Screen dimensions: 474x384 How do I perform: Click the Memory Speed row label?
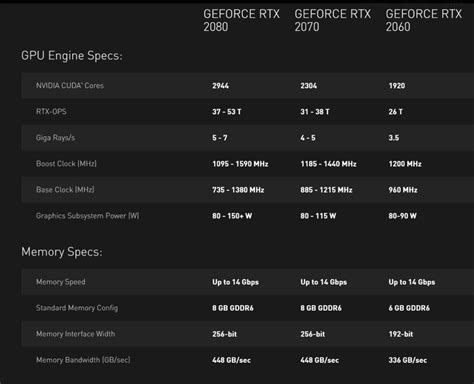pyautogui.click(x=61, y=282)
